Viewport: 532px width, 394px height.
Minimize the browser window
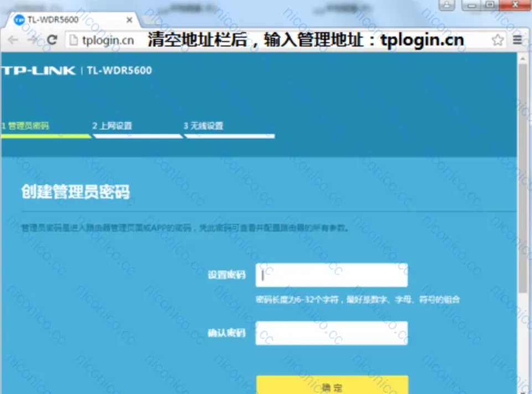[472, 5]
